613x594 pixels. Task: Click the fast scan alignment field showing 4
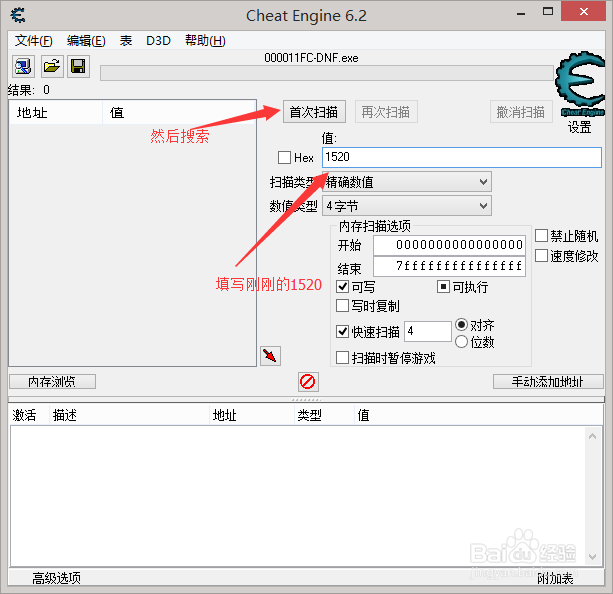[428, 332]
